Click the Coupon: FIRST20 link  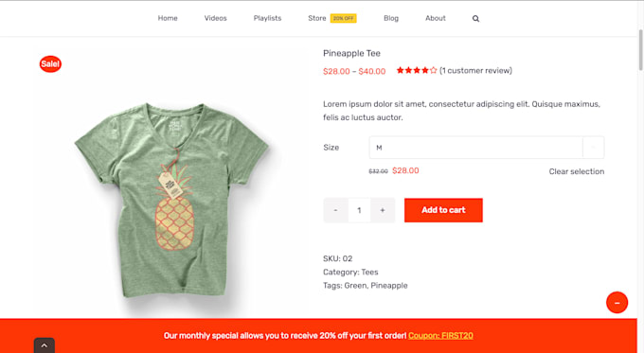440,336
